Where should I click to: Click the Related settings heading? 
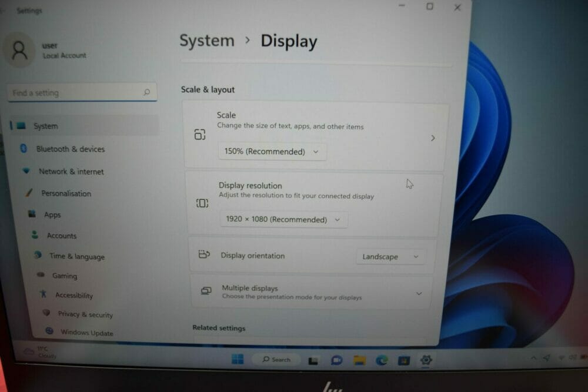219,328
